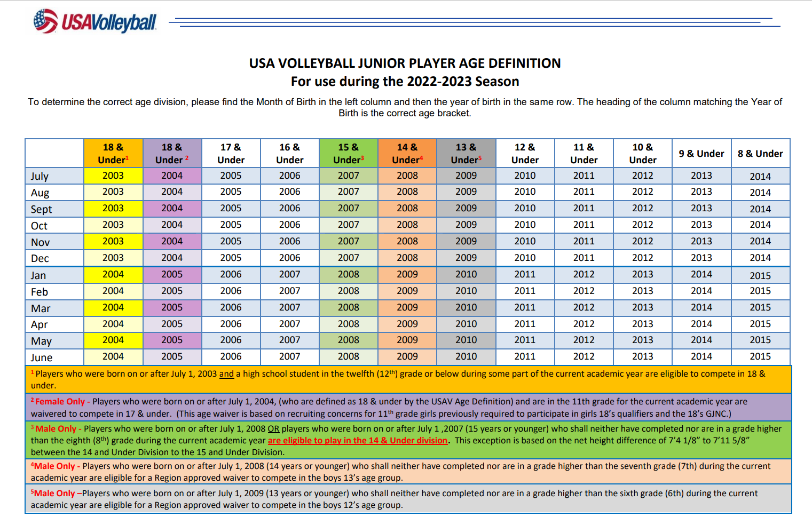Select the 2014 cell in the July row
Screen dimensions: 812x525
pyautogui.click(x=760, y=176)
